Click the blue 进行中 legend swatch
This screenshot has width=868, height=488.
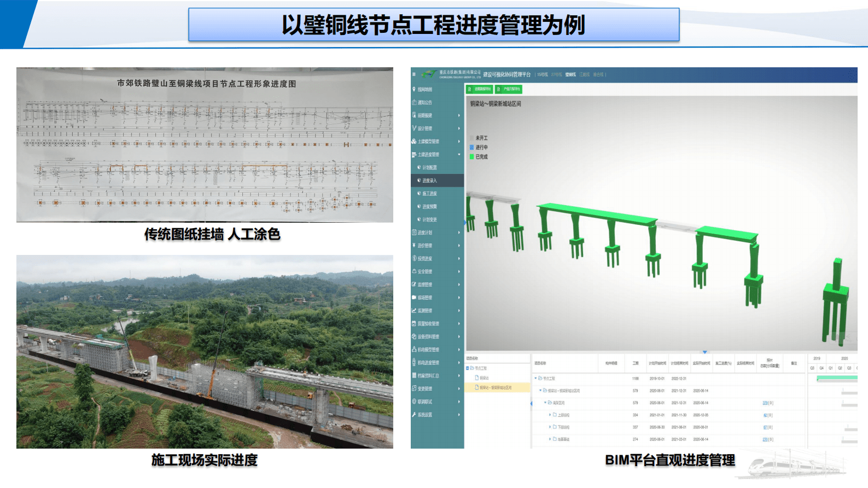click(x=471, y=147)
